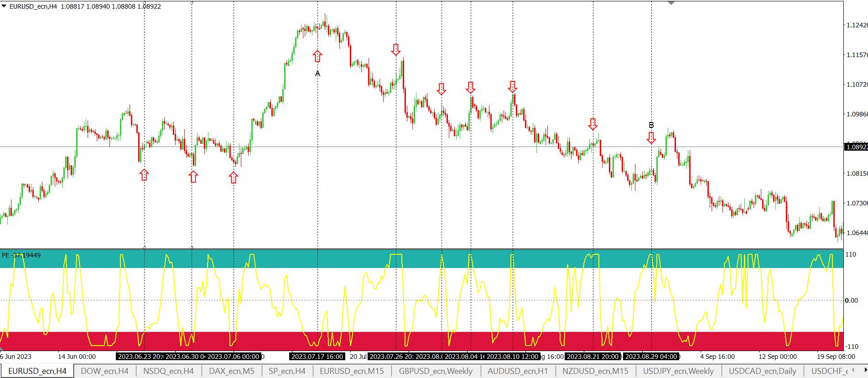Click the 2023.08.29 04:00 date label
The image size is (868, 378).
pyautogui.click(x=651, y=357)
